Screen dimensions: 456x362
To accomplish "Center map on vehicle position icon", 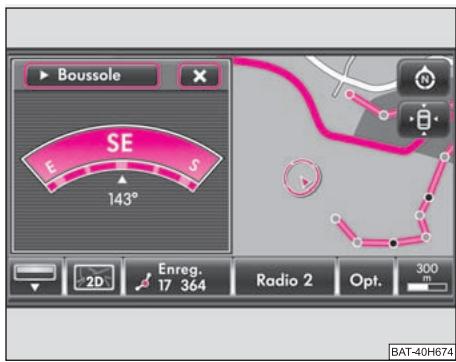I will [424, 119].
